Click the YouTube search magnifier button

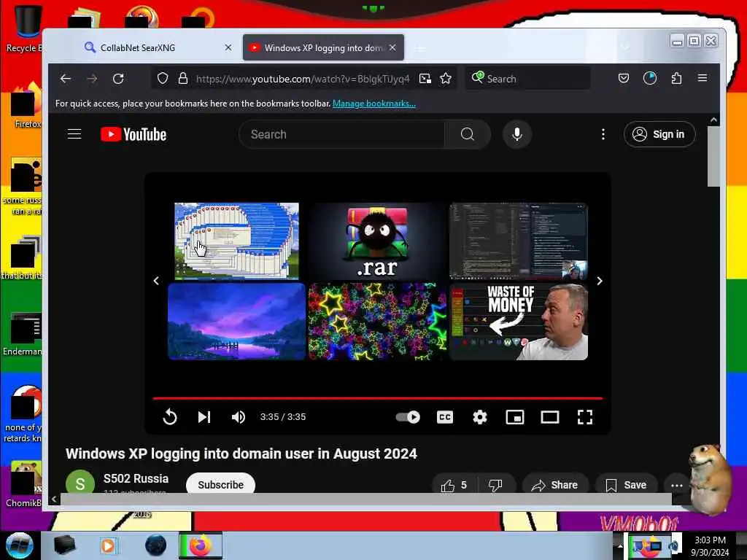(468, 134)
